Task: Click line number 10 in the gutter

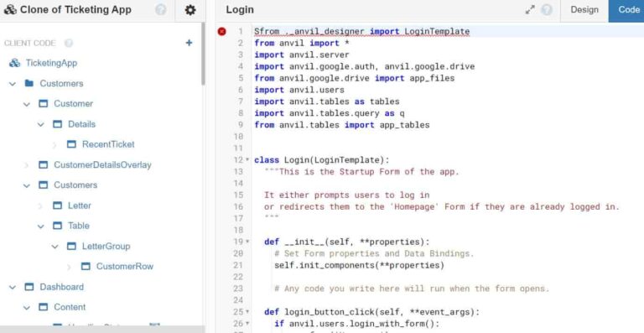Action: click(238, 137)
